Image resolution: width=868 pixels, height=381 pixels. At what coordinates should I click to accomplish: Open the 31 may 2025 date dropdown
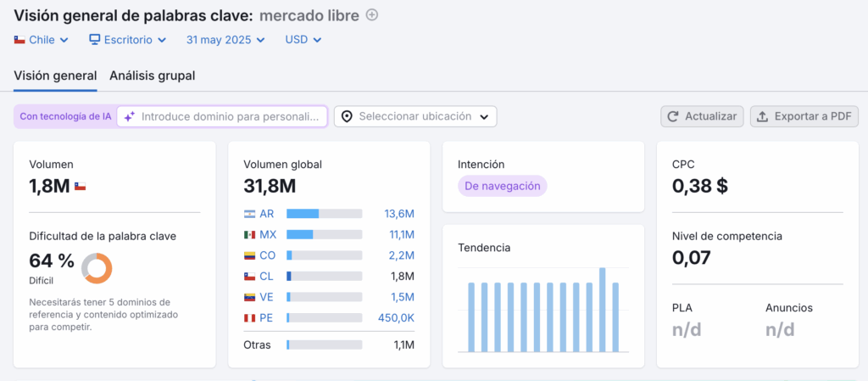(x=225, y=40)
